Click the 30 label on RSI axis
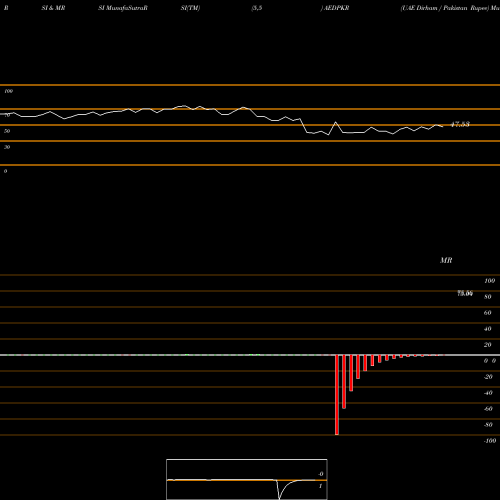This screenshot has height=500, width=500. pyautogui.click(x=7, y=147)
